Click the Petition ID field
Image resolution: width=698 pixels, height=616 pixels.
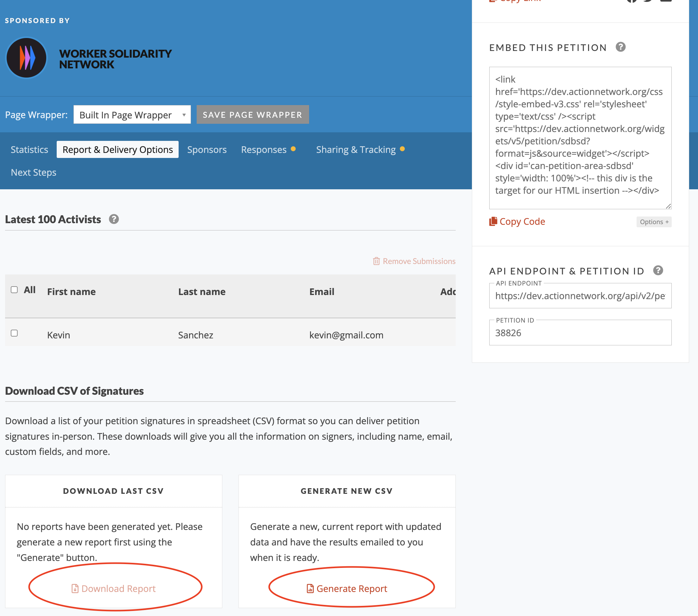point(580,332)
